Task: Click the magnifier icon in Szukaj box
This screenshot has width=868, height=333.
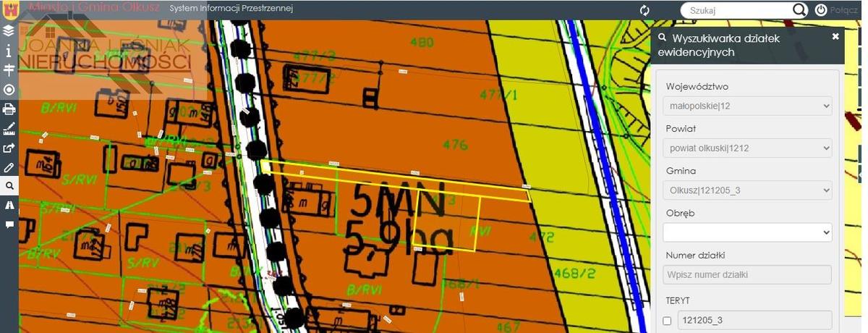Action: click(x=799, y=10)
